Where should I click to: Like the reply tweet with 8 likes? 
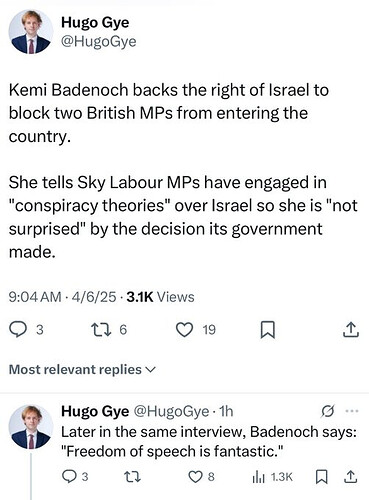coord(196,477)
